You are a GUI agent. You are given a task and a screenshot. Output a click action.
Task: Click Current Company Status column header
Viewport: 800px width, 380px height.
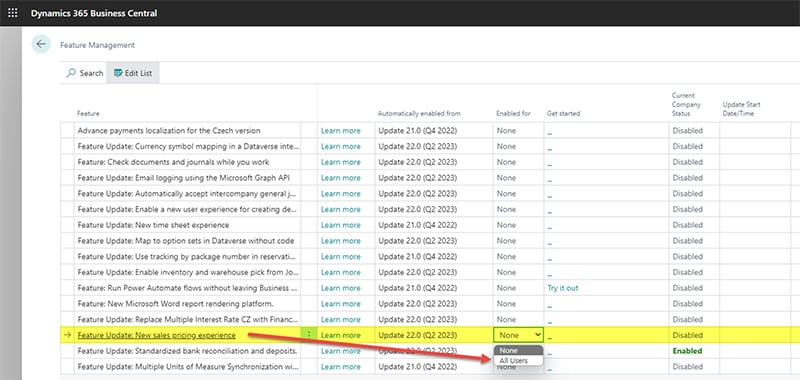coord(686,104)
